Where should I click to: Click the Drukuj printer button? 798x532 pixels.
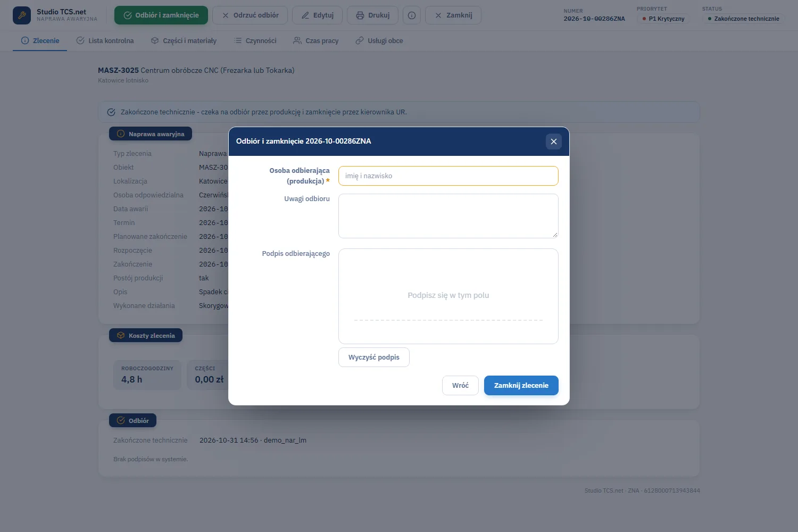(x=372, y=15)
